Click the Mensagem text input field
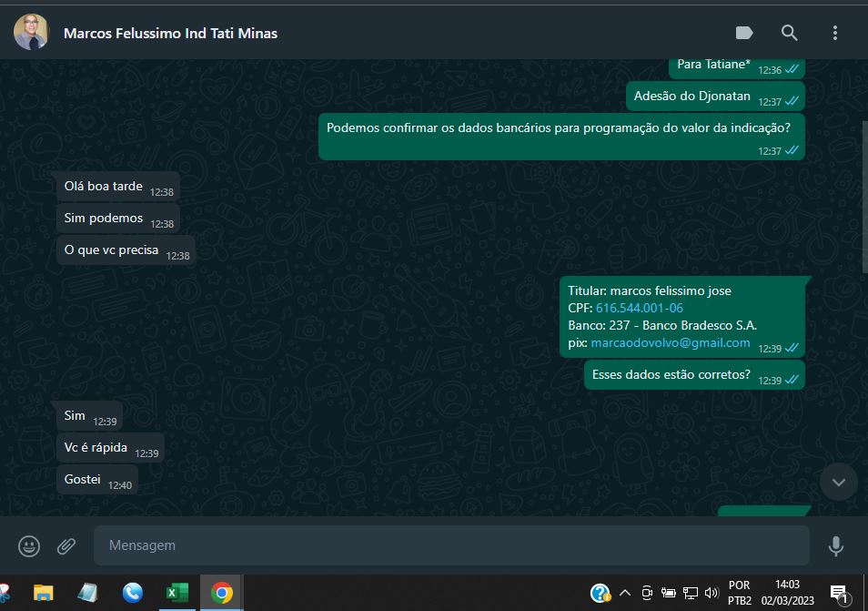This screenshot has height=611, width=868. [450, 545]
